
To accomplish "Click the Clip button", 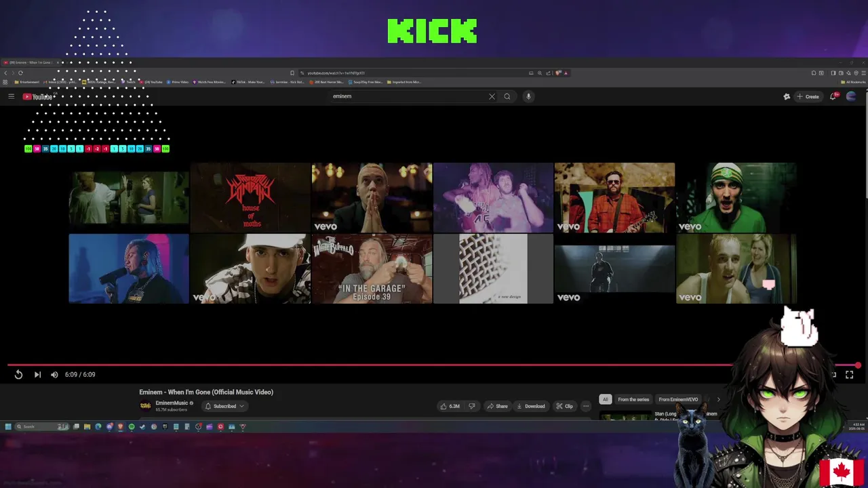I will pyautogui.click(x=564, y=406).
